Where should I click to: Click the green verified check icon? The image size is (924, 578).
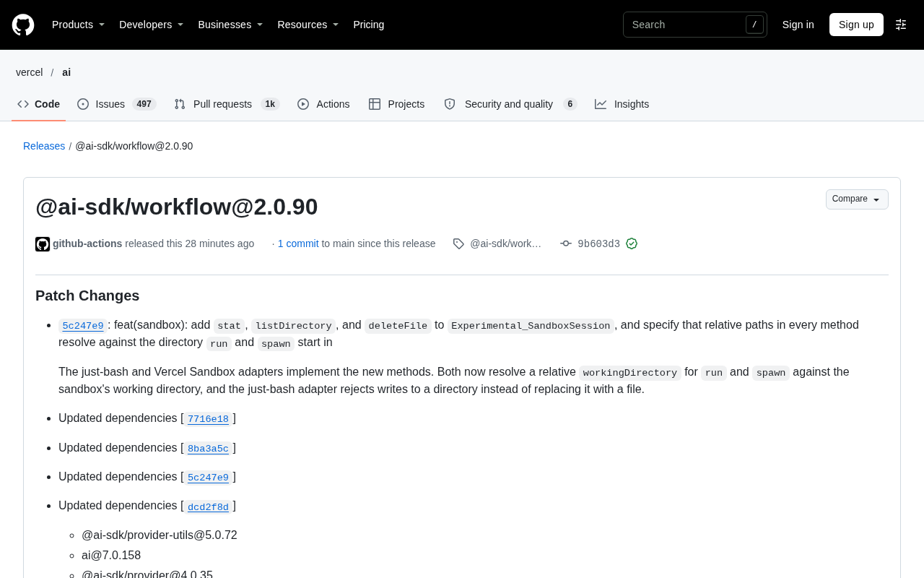tap(632, 243)
